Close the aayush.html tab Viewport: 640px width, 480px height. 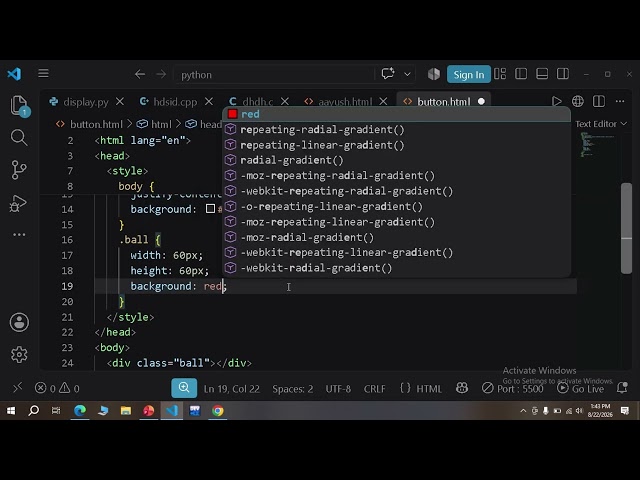click(383, 101)
